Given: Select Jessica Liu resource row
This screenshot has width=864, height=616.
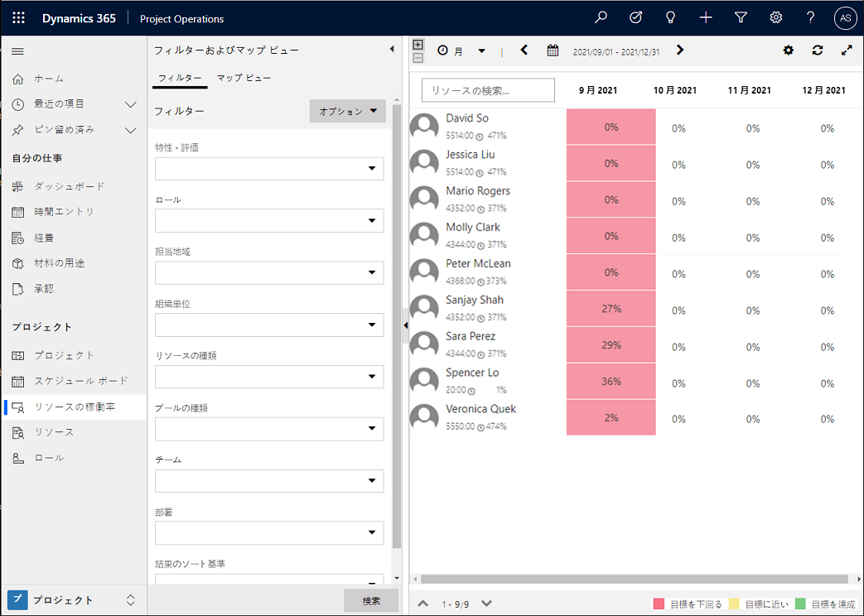Looking at the screenshot, I should 488,163.
